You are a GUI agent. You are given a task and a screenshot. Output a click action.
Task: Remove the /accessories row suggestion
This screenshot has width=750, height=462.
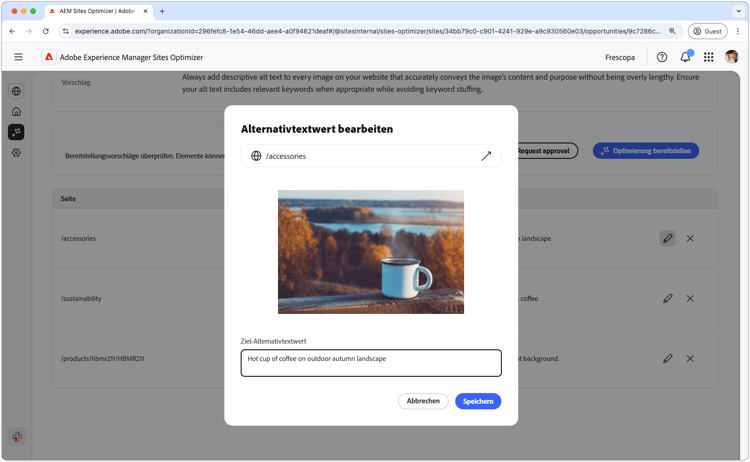(690, 238)
